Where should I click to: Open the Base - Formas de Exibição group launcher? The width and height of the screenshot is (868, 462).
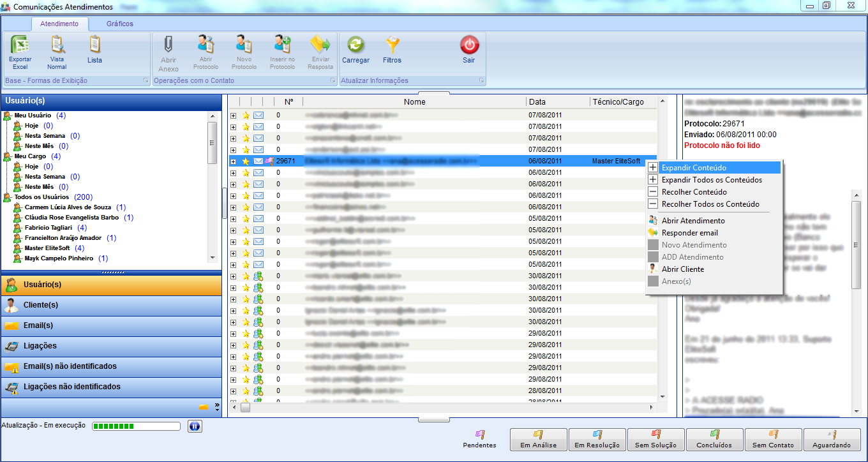pyautogui.click(x=146, y=81)
